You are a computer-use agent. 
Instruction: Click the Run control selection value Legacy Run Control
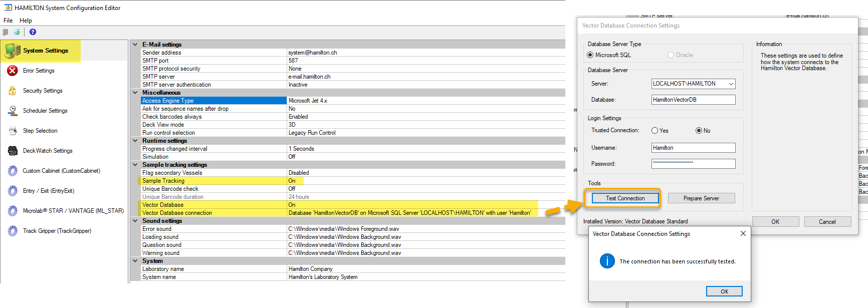point(312,133)
